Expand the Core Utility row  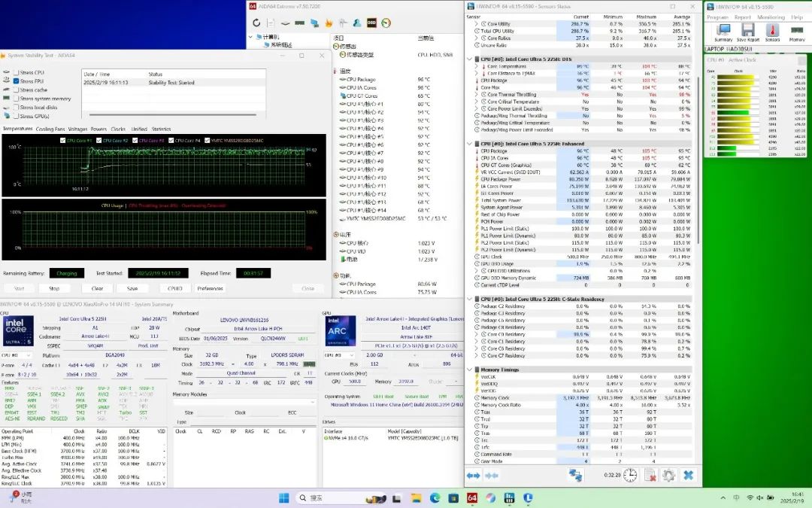tap(477, 24)
